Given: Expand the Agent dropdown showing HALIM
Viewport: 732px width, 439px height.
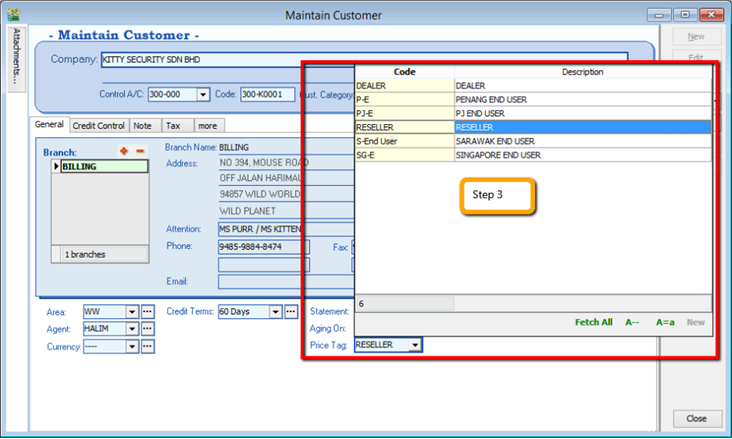Looking at the screenshot, I should point(132,329).
